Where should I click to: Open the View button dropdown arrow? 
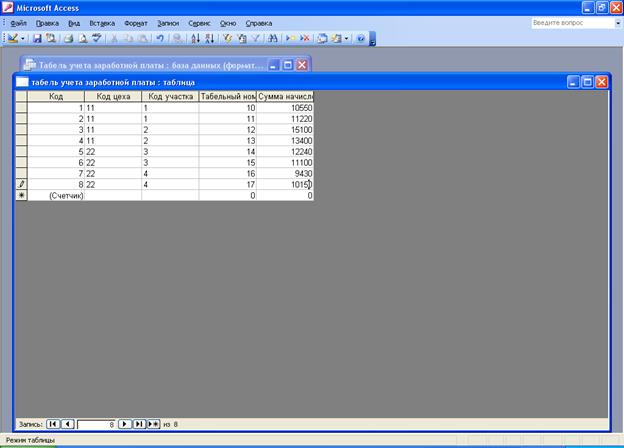(x=23, y=39)
